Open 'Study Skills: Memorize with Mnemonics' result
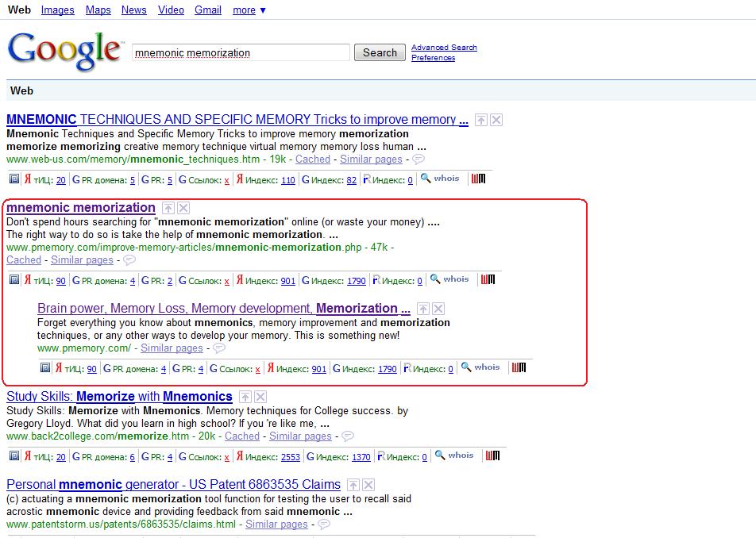The image size is (756, 538). tap(119, 397)
